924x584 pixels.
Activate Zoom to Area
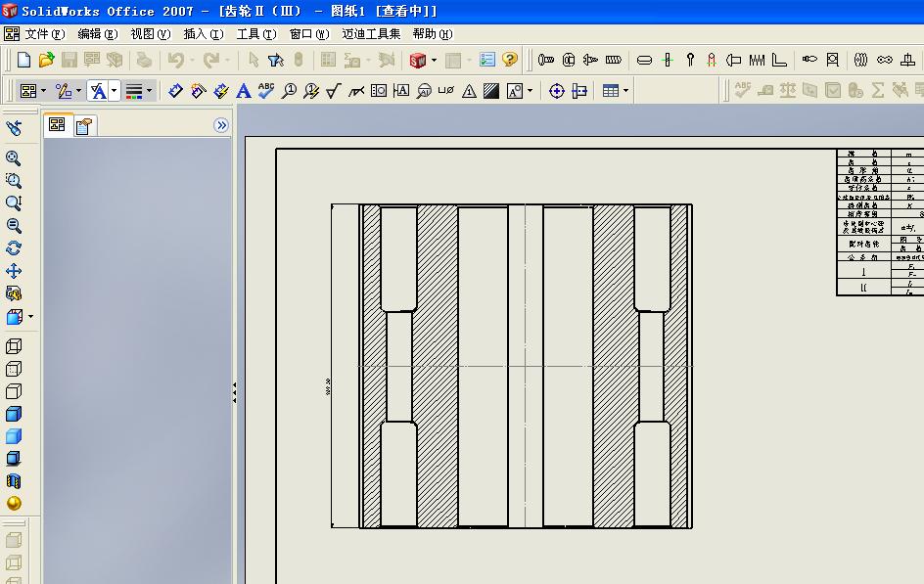(x=14, y=180)
